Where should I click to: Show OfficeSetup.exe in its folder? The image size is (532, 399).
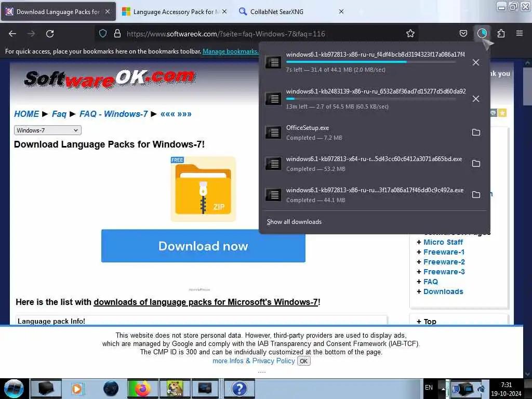pyautogui.click(x=476, y=132)
